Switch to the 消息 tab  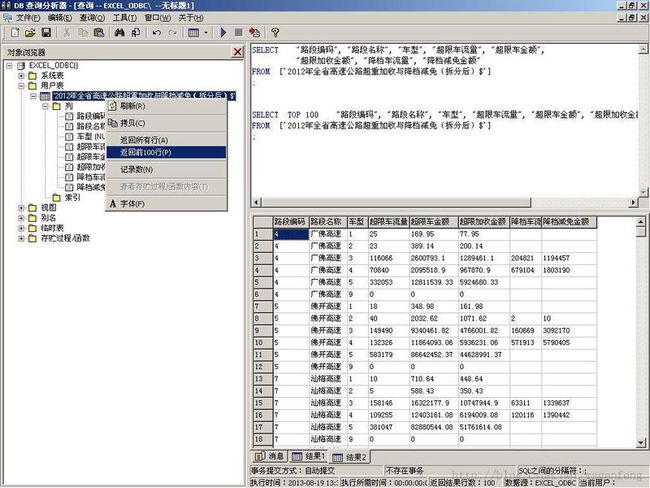pos(270,456)
